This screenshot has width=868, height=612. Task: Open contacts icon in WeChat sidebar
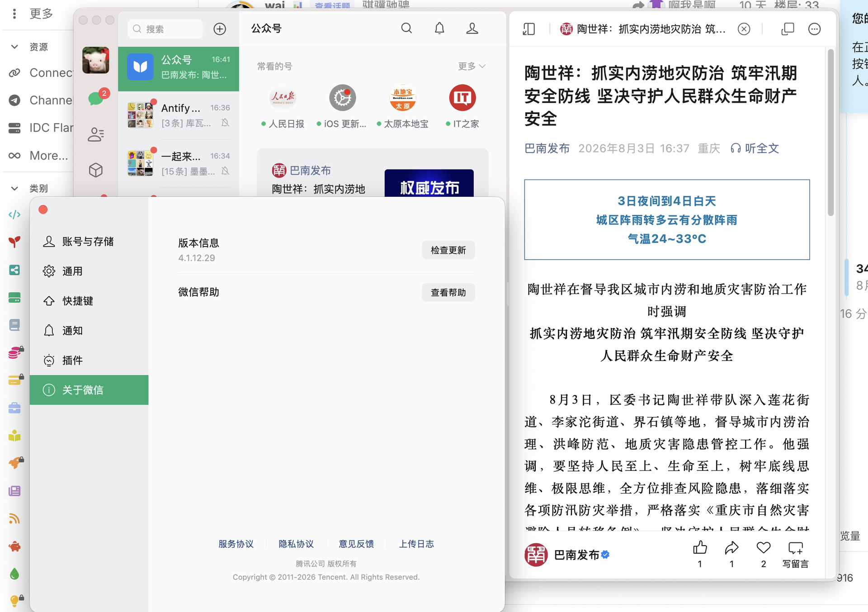click(96, 134)
